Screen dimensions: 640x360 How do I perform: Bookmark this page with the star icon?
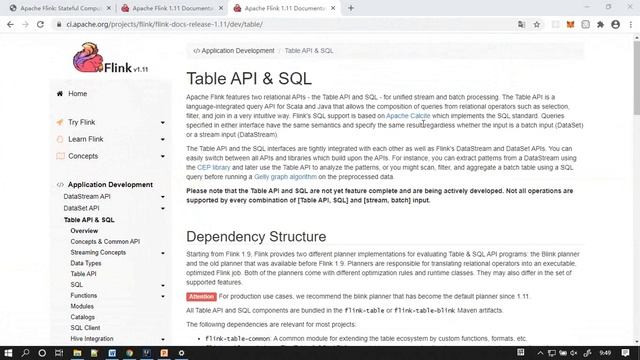(x=537, y=24)
